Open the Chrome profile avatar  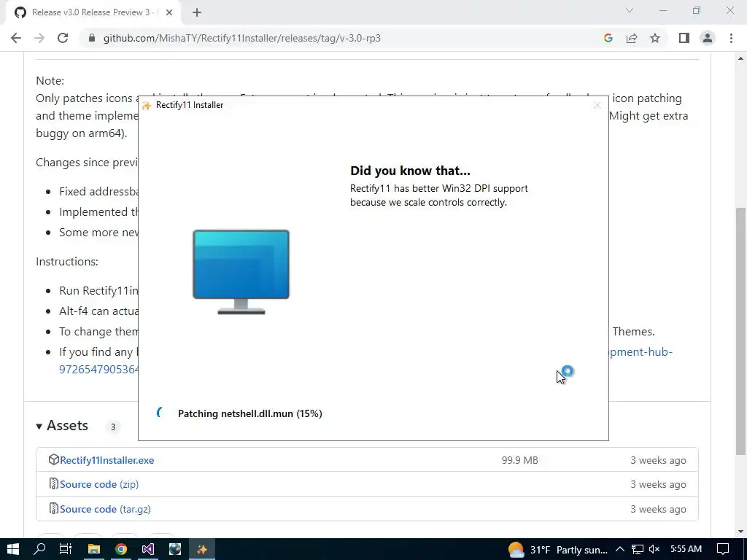[x=708, y=38]
